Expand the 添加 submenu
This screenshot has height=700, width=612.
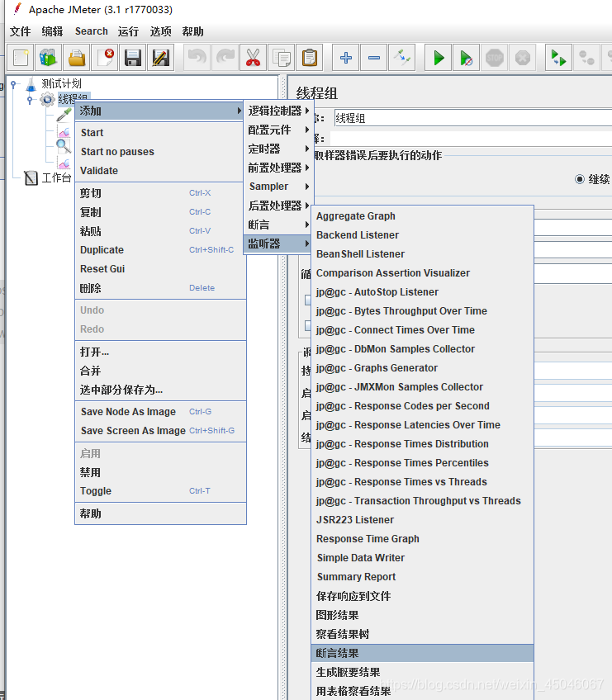[161, 111]
